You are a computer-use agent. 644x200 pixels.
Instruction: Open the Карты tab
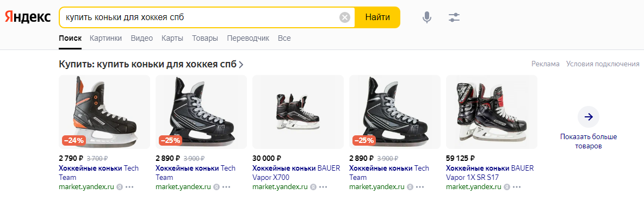coord(172,38)
